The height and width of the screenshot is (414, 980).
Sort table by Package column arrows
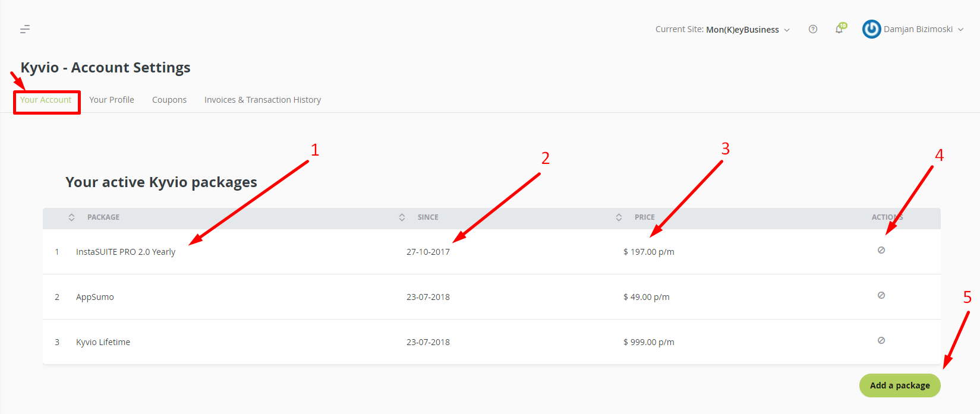click(71, 217)
